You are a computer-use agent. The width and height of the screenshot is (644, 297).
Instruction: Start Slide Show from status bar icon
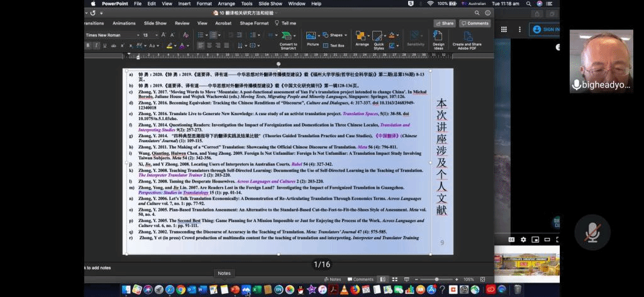(407, 279)
